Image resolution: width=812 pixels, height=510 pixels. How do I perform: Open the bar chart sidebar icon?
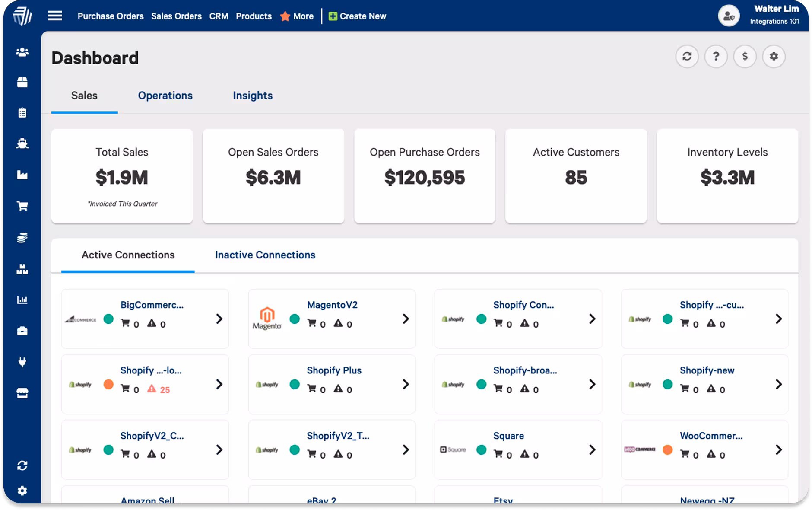coord(22,300)
